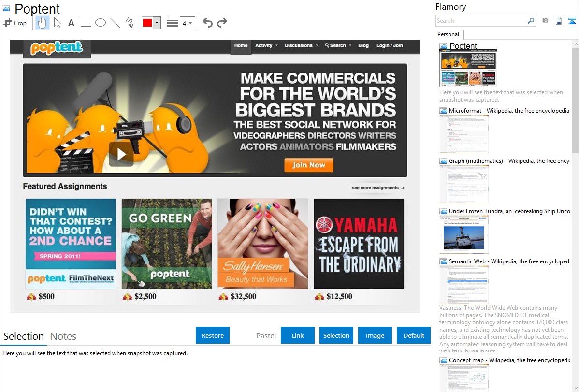Open the Activity dropdown menu

[266, 45]
